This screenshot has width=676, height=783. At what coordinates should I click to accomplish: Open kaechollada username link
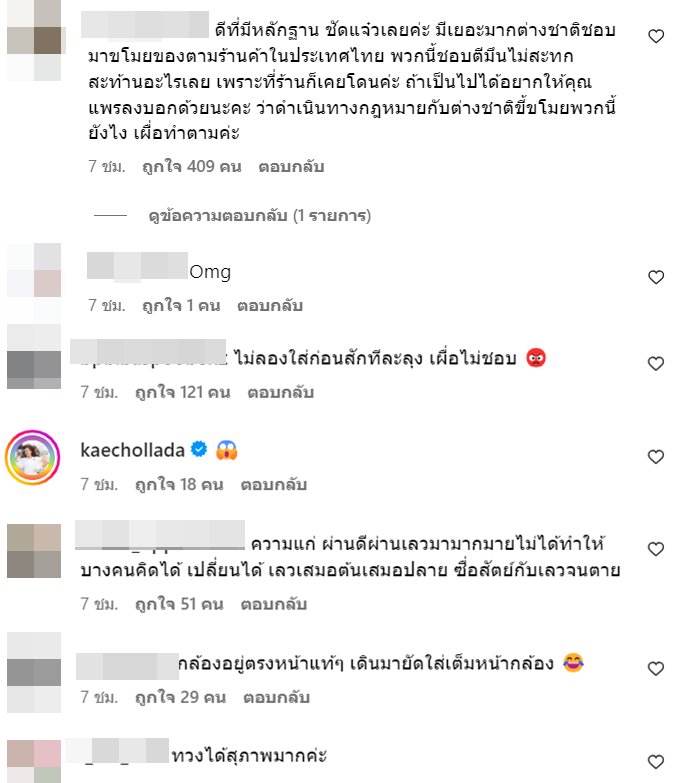point(132,450)
